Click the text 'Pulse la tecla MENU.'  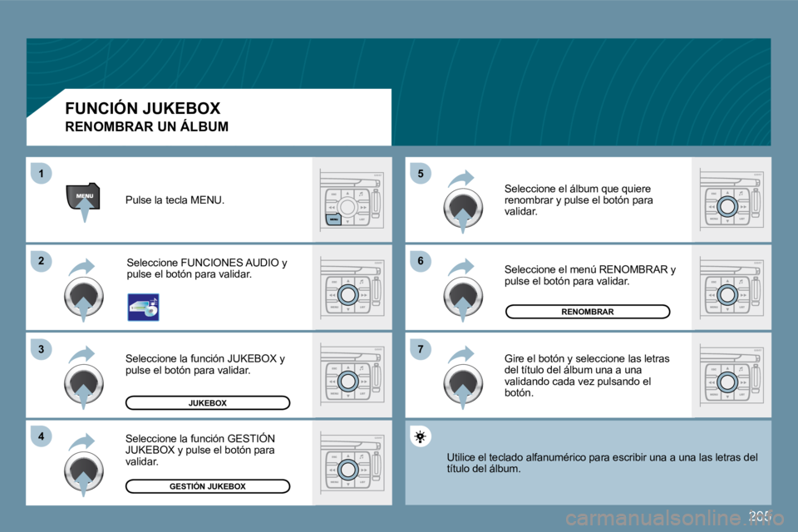(175, 200)
